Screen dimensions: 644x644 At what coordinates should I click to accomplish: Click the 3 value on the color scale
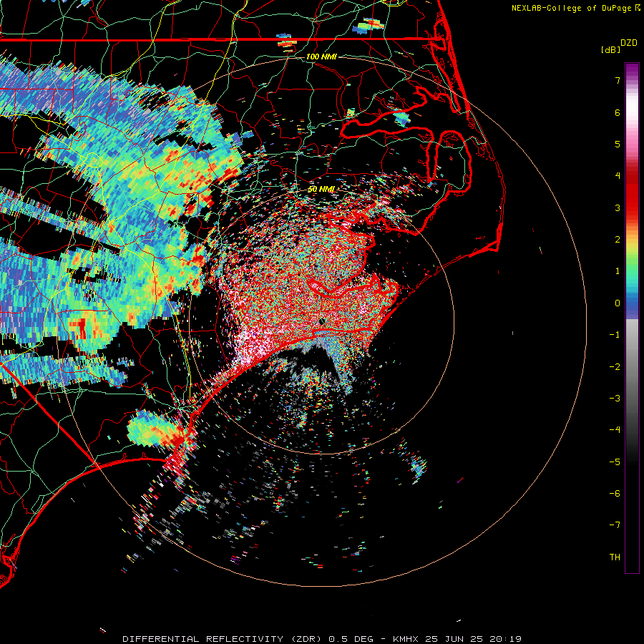[618, 208]
